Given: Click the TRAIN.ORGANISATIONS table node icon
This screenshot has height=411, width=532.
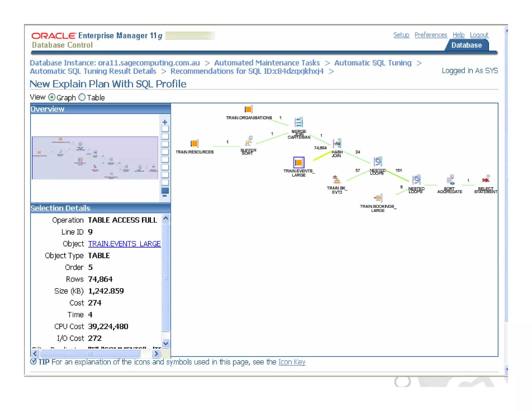Looking at the screenshot, I should [x=248, y=109].
